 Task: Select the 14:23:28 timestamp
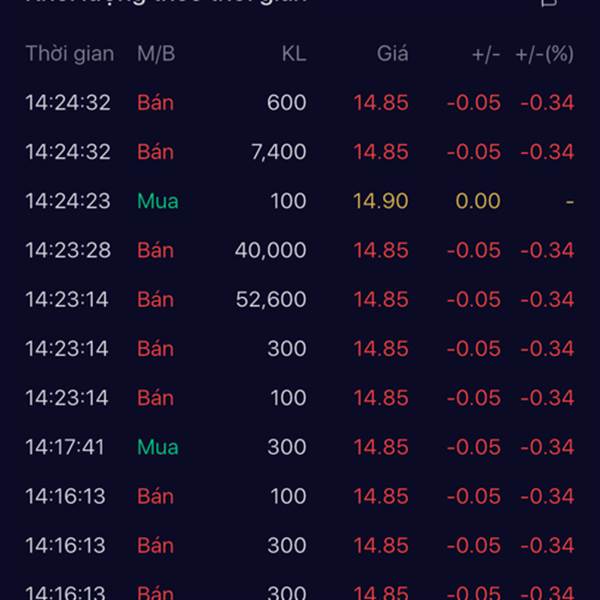coord(67,250)
